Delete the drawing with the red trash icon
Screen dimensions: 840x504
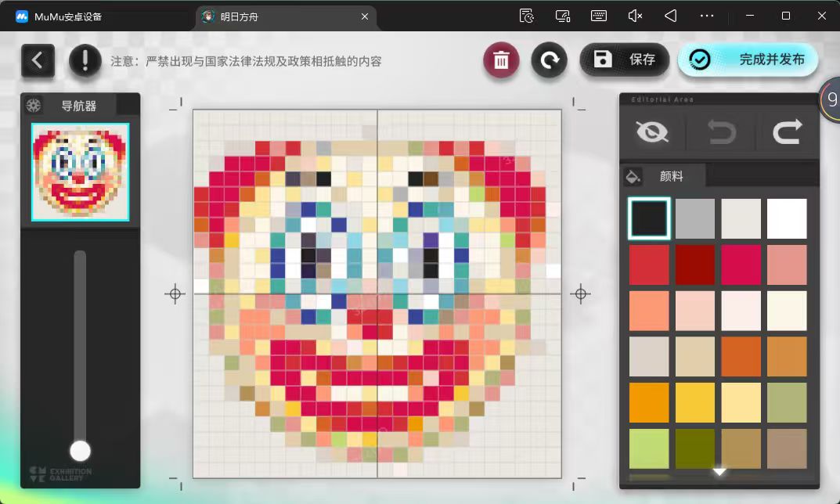[x=501, y=60]
